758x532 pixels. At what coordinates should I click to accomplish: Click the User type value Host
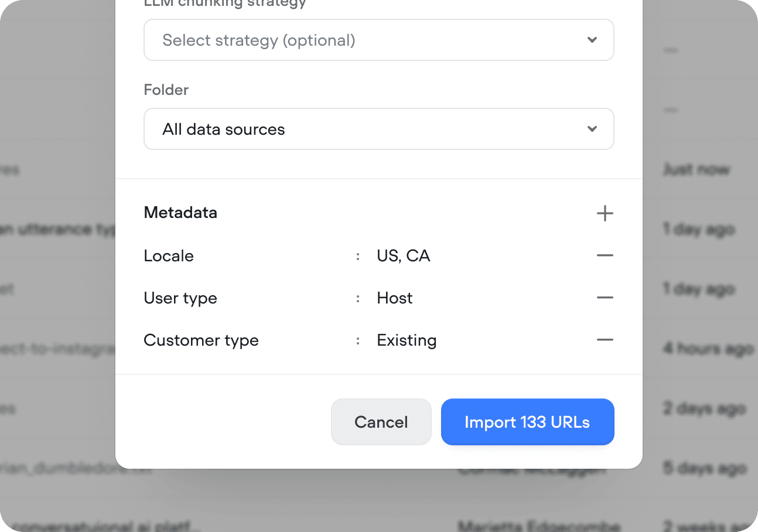[395, 298]
